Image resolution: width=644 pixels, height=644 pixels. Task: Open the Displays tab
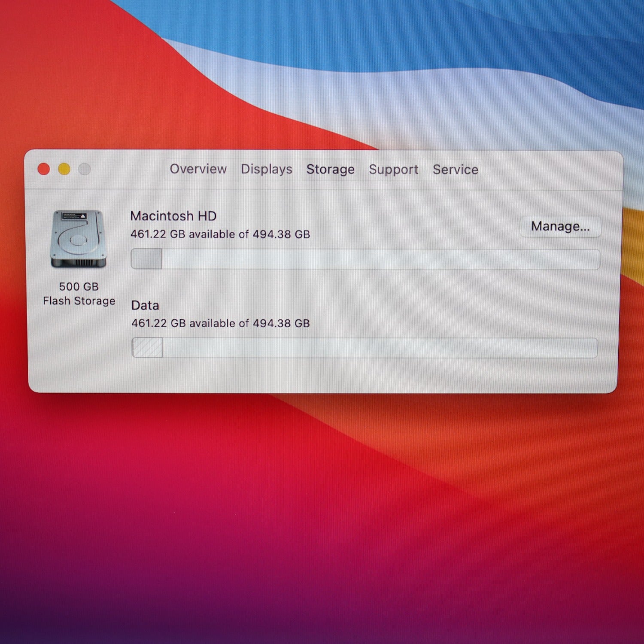click(266, 169)
